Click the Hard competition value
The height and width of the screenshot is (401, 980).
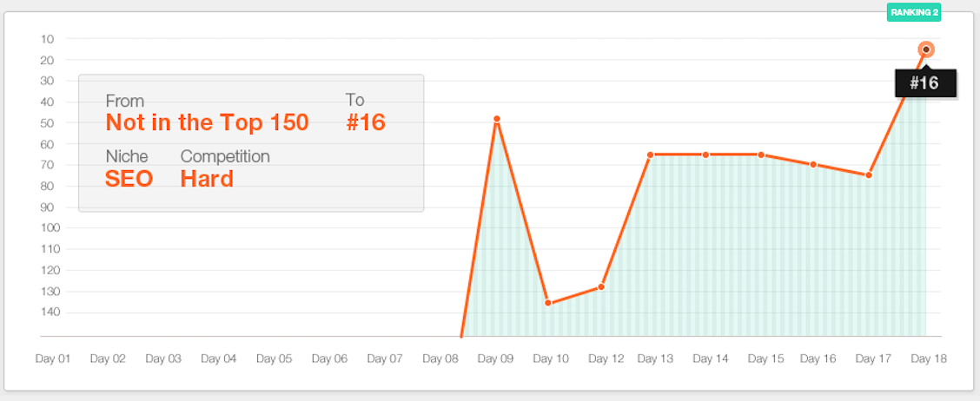point(207,180)
